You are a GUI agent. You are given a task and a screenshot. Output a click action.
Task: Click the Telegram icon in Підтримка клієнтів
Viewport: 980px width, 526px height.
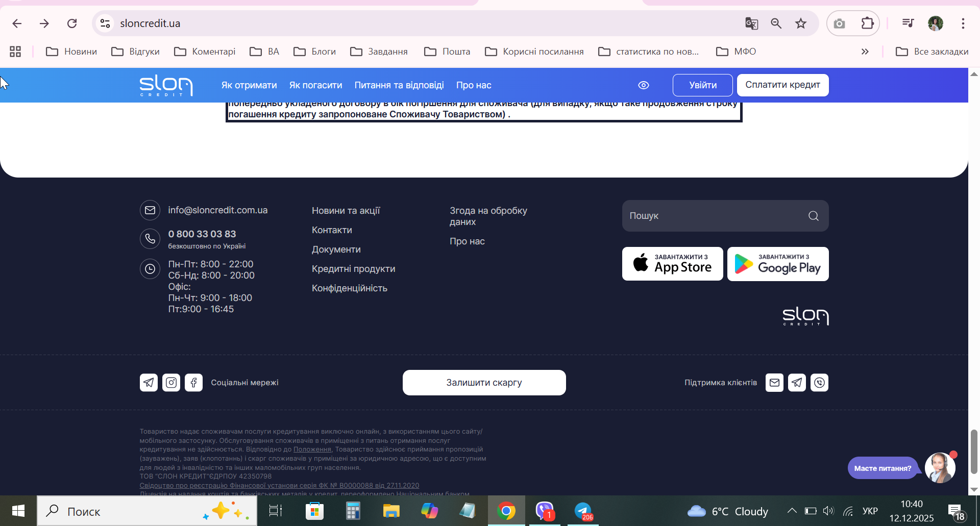[797, 383]
